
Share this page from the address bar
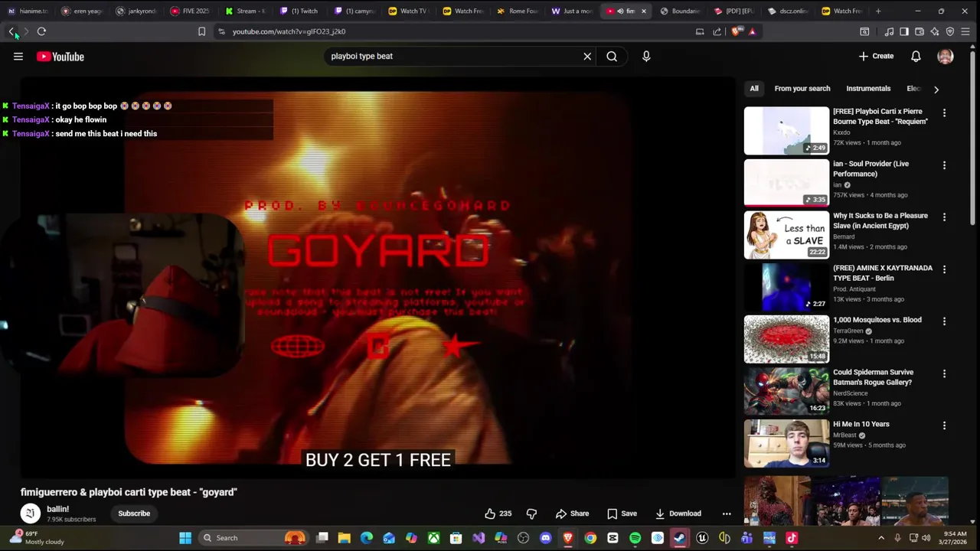[717, 31]
